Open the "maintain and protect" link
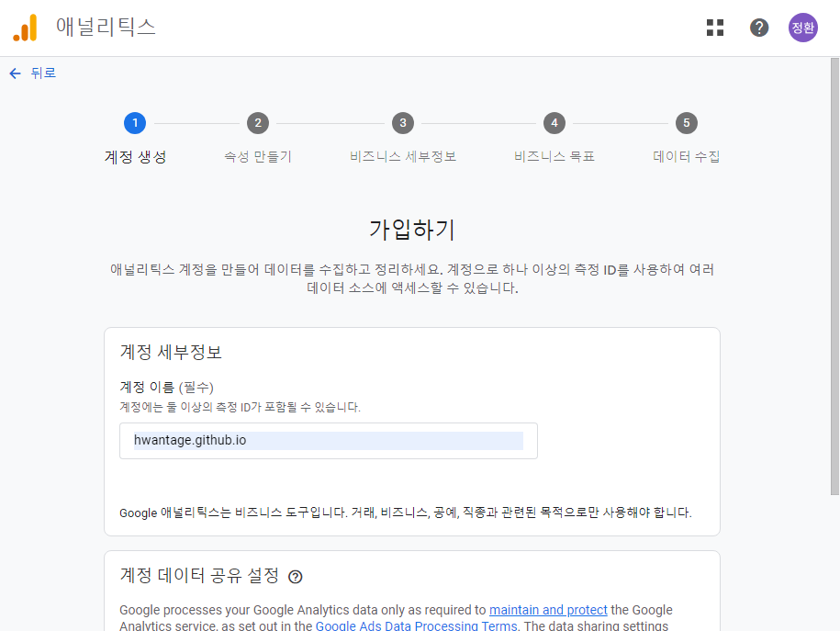Screen dimensions: 840x631 [x=548, y=610]
